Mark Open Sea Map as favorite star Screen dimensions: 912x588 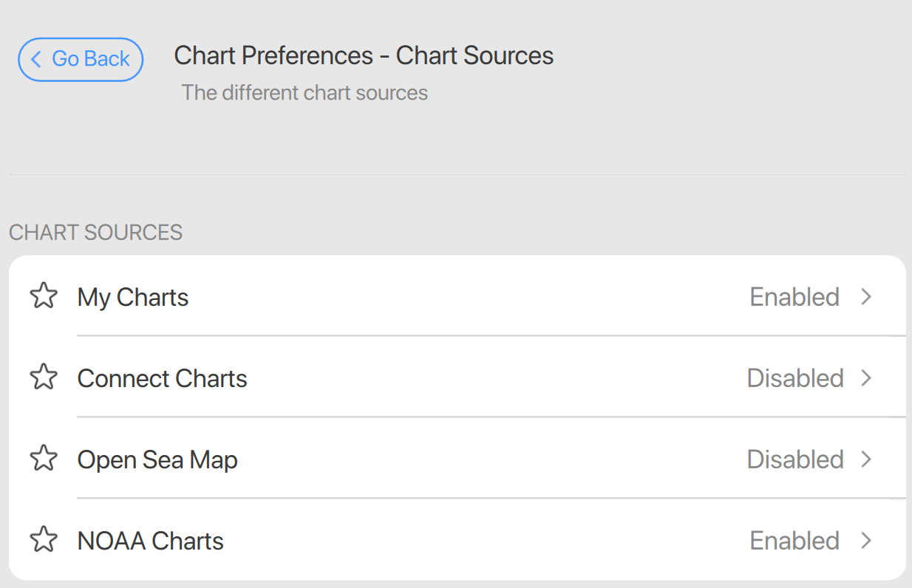pyautogui.click(x=44, y=459)
